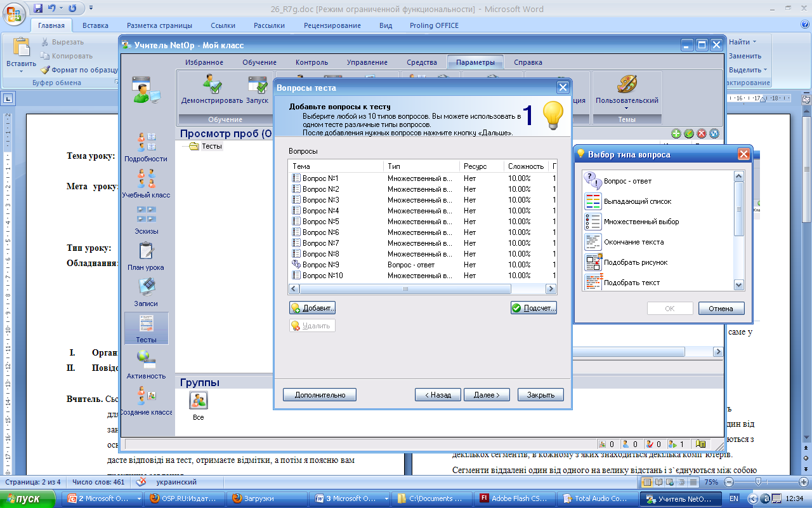Click Демонстрировать in NetOp ribbon
This screenshot has width=812, height=508.
(212, 90)
